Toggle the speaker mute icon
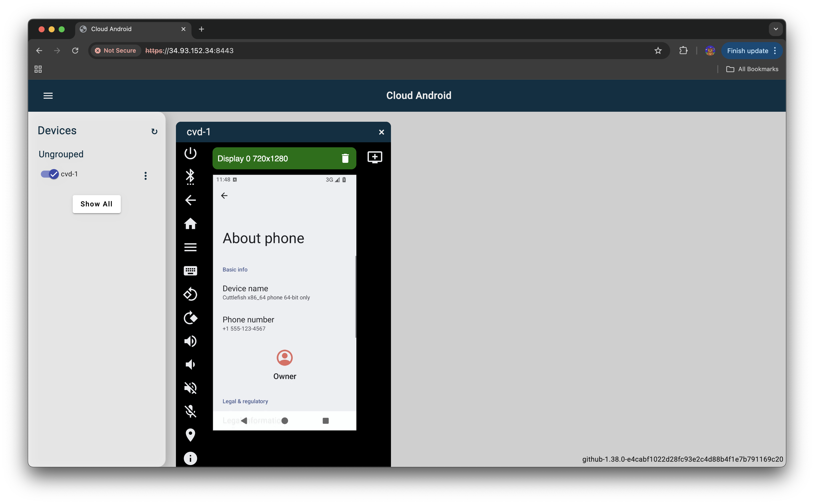Screen dimensions: 814x504 (190, 388)
